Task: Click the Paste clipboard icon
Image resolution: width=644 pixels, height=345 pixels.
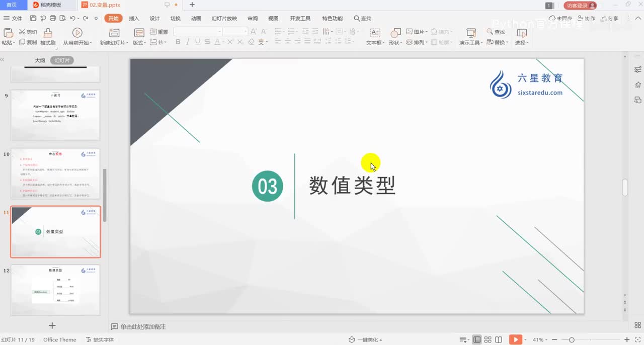Action: (x=8, y=33)
